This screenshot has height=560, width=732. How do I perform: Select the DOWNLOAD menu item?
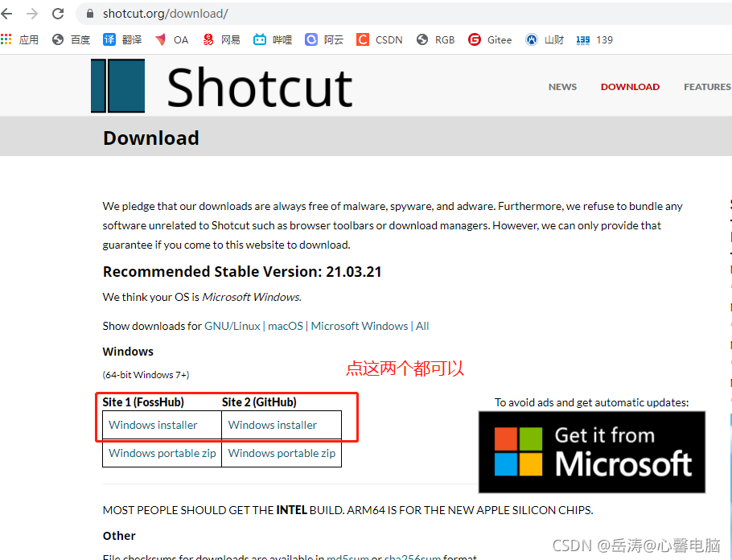point(630,87)
